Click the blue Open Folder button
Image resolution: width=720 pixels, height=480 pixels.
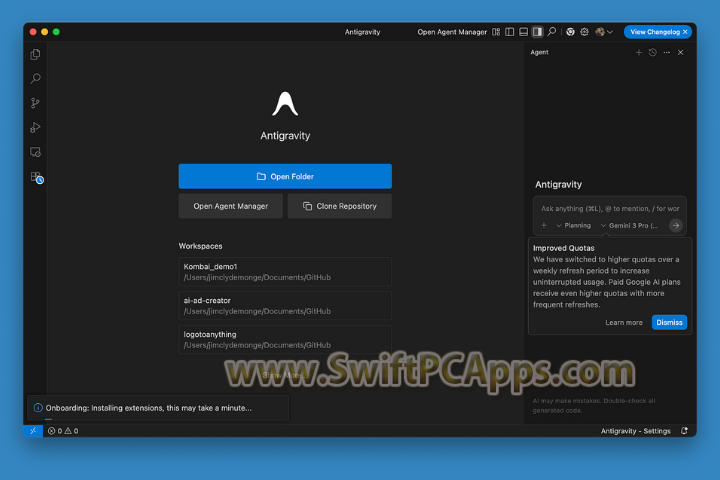(x=285, y=176)
